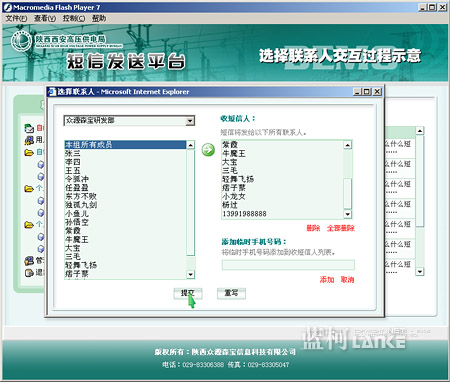The height and width of the screenshot is (382, 450).
Task: Click the recipient list scroll-up arrow
Action: point(348,145)
